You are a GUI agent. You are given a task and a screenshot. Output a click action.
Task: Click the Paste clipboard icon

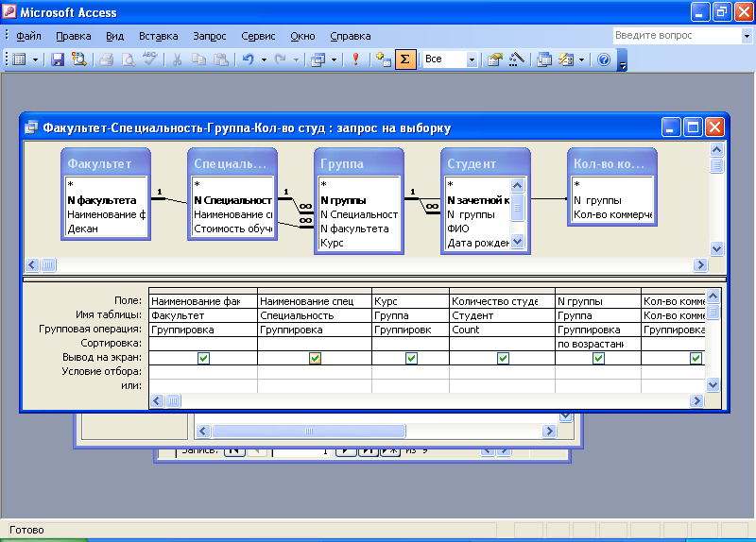(221, 59)
